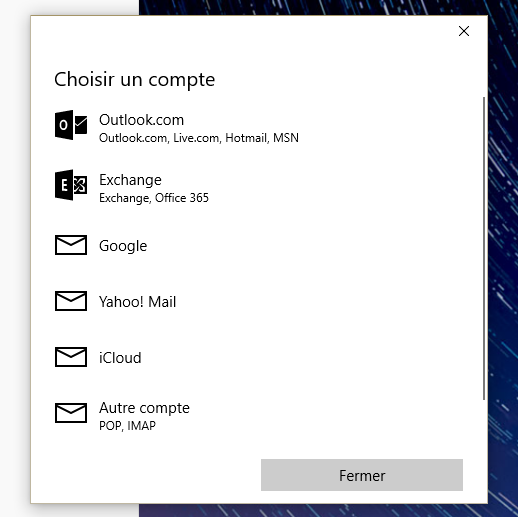Screen dimensions: 518x517
Task: Click the envelope icon beside Autre compte
Action: click(71, 413)
